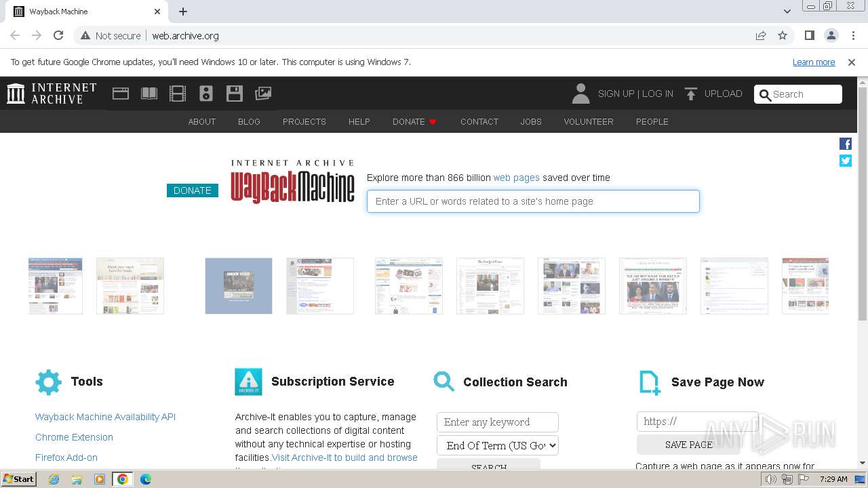Click the teal DONATE button
The image size is (868, 488).
[193, 190]
